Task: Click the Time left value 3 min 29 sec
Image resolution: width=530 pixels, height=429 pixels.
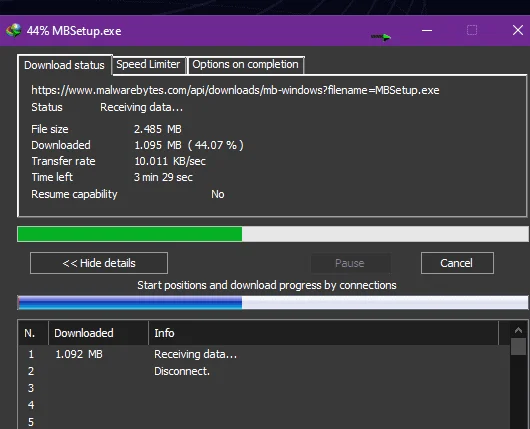Action: point(163,177)
